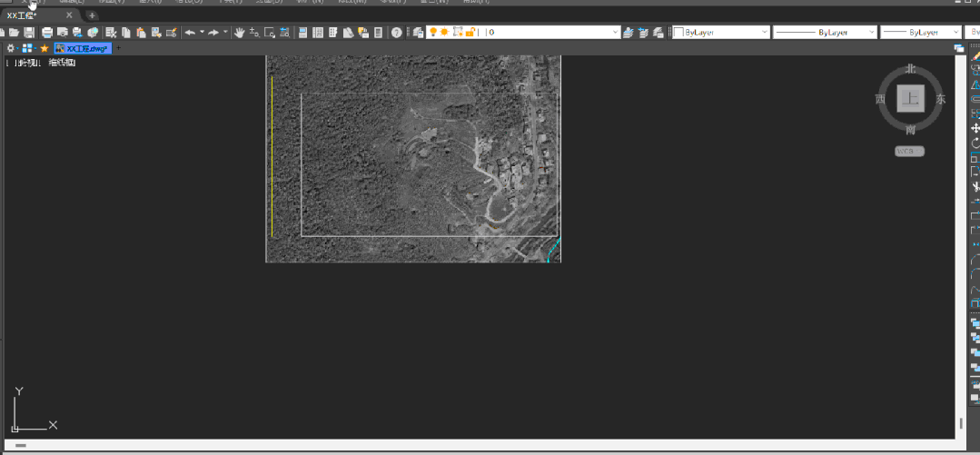Image resolution: width=980 pixels, height=455 pixels.
Task: Open the QuickCalc calculator icon
Action: click(378, 33)
